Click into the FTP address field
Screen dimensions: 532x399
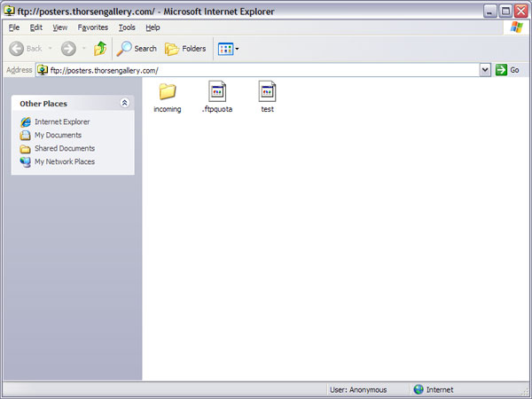tap(257, 70)
